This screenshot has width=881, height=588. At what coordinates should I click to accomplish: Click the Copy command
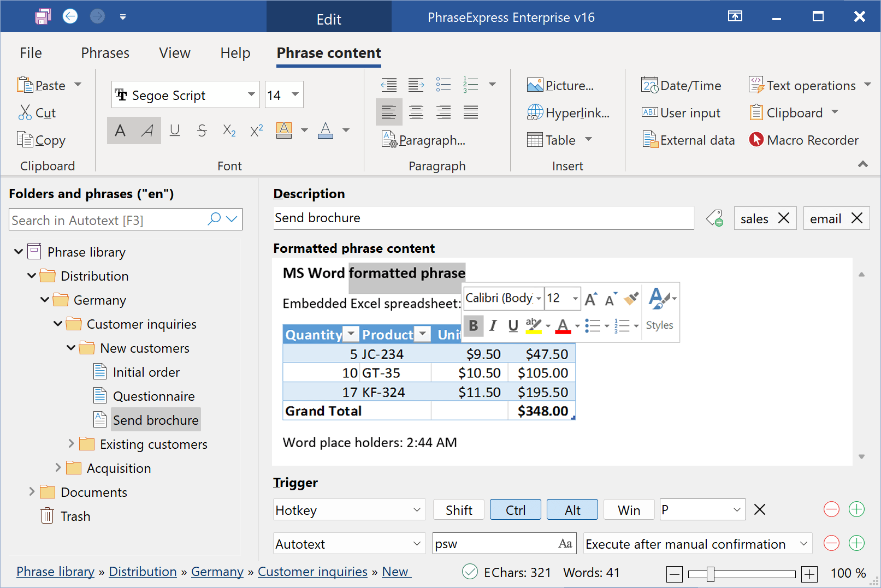42,140
